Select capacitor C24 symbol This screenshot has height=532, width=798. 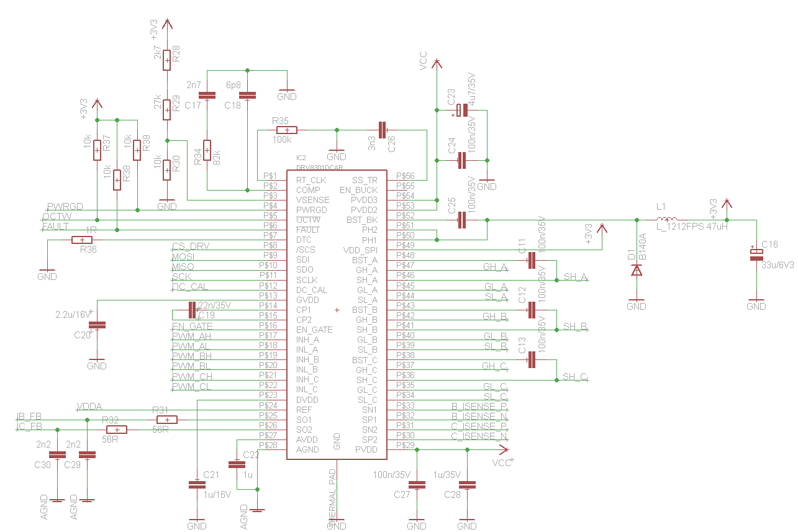pyautogui.click(x=461, y=160)
